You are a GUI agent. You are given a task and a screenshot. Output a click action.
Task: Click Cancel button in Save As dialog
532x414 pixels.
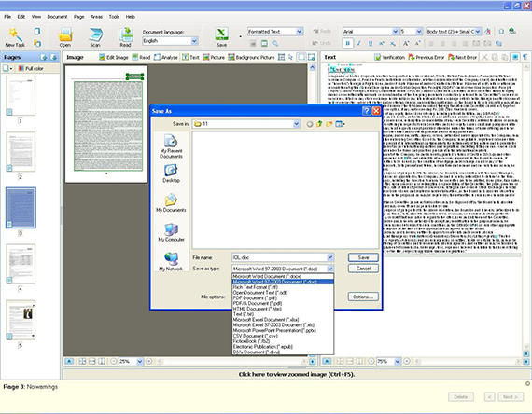point(363,269)
